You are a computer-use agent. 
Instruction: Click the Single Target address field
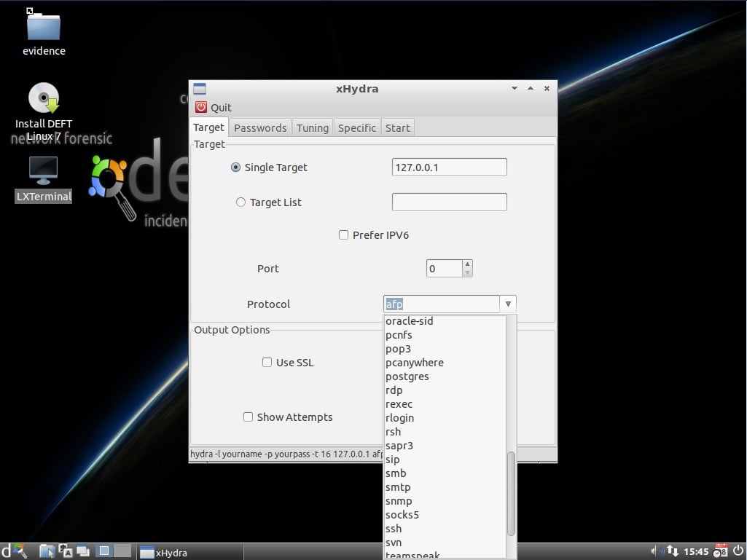[449, 167]
